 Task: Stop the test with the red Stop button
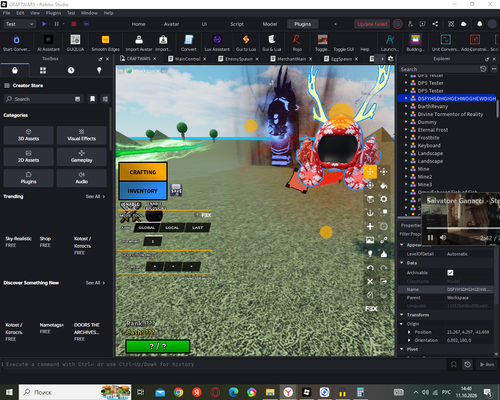[x=74, y=24]
